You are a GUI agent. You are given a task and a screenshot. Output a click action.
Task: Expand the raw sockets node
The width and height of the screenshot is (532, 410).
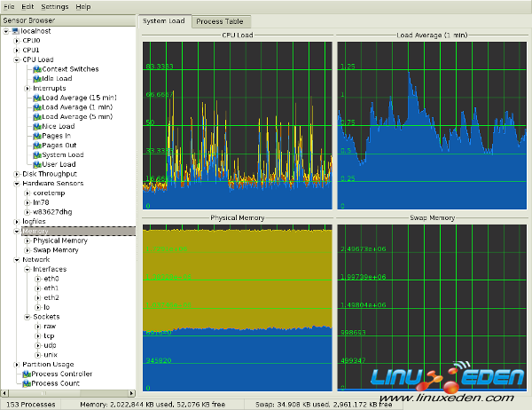tap(38, 327)
